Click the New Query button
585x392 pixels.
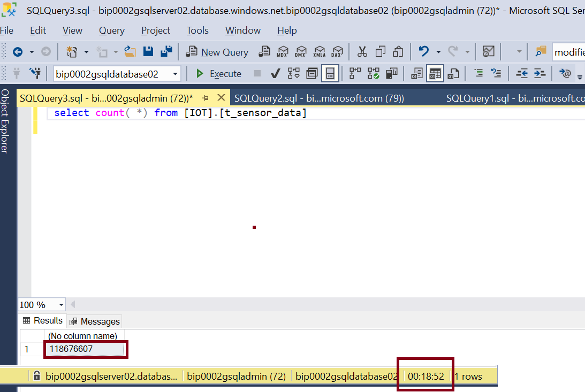tap(217, 52)
